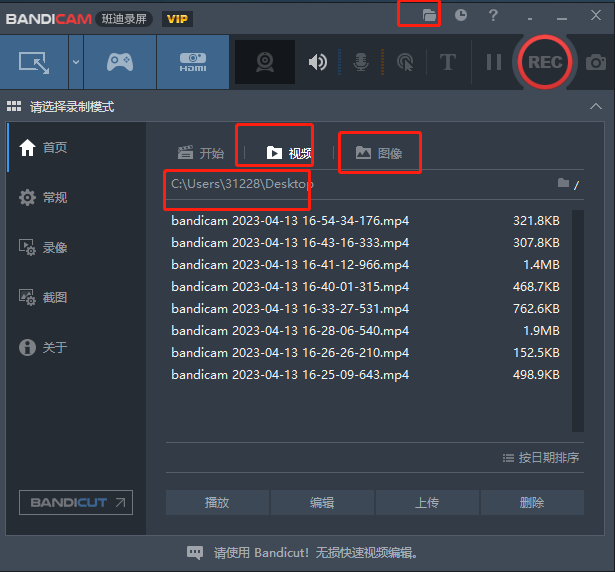615x572 pixels.
Task: Click the file list vertical scrollbar
Action: (x=578, y=321)
